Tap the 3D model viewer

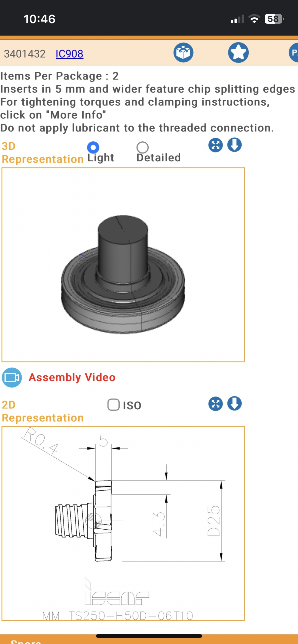tap(123, 265)
